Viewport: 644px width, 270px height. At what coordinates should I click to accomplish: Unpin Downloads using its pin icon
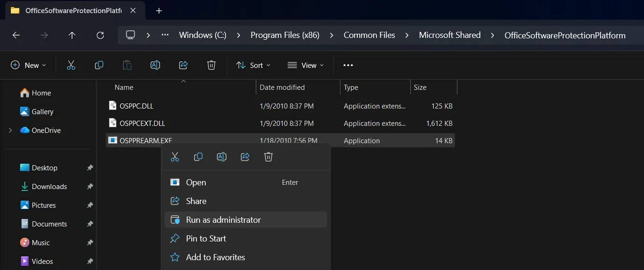[x=90, y=187]
